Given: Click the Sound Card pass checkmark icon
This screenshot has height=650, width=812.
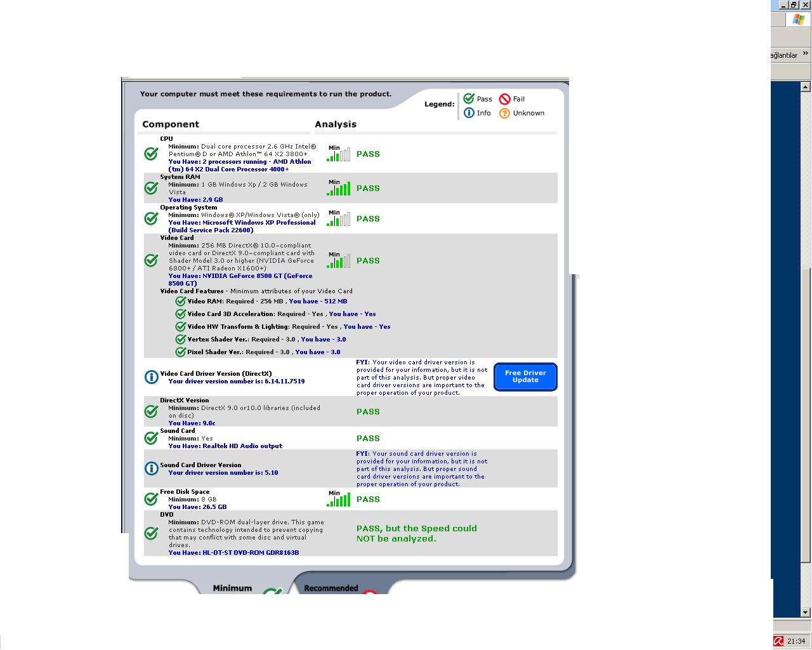Looking at the screenshot, I should coord(151,438).
